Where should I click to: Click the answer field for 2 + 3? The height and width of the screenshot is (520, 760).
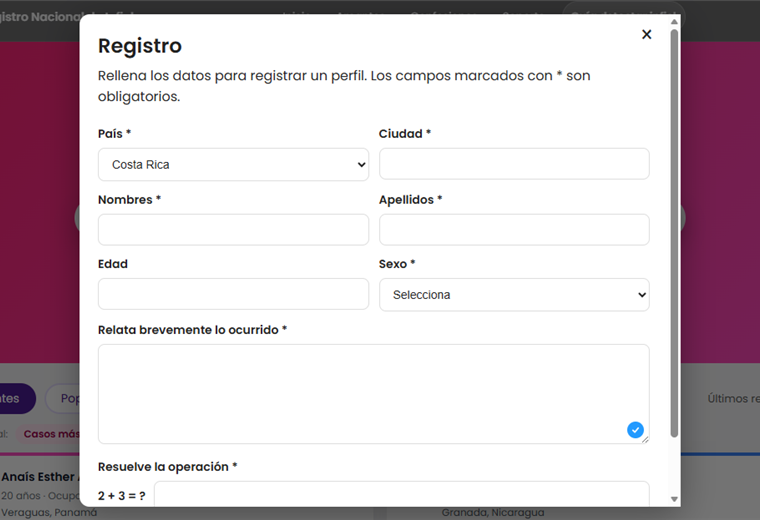400,495
